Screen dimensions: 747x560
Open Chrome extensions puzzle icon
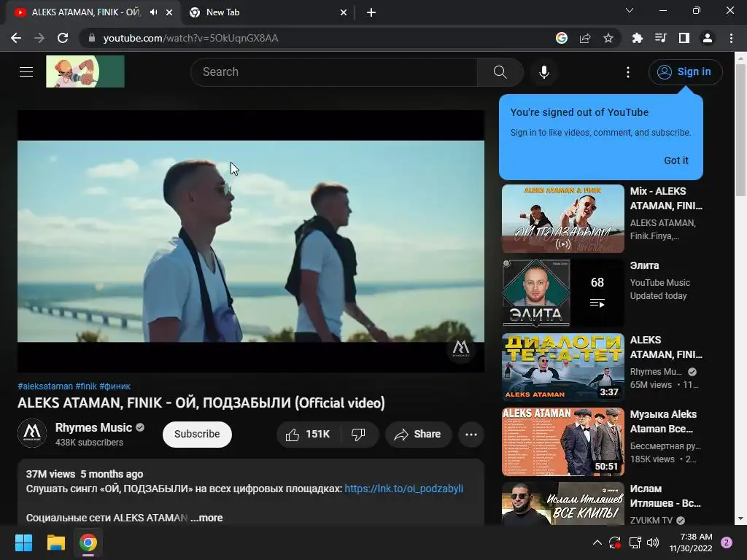[637, 38]
